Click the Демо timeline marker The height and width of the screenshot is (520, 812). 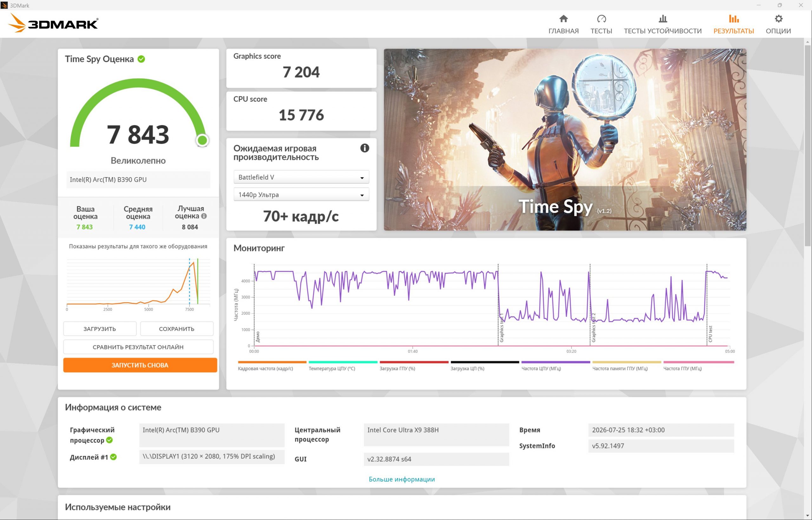[258, 337]
